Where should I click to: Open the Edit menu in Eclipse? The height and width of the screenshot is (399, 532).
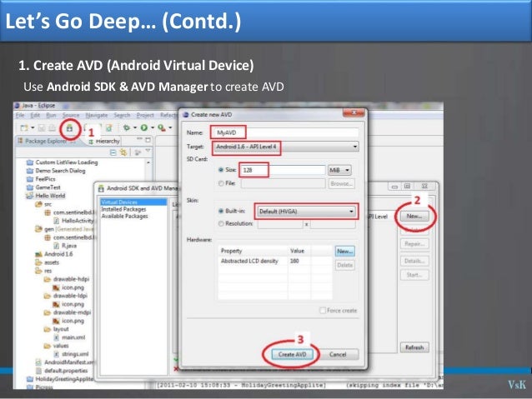35,115
